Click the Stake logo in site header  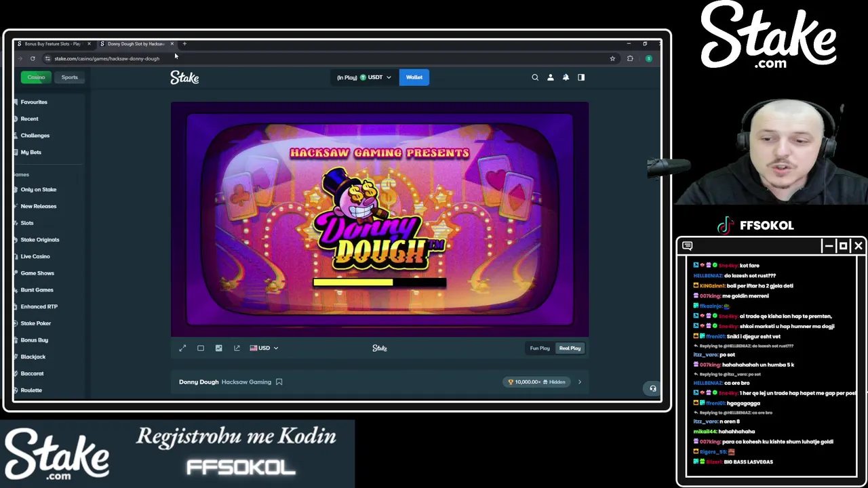click(x=184, y=78)
